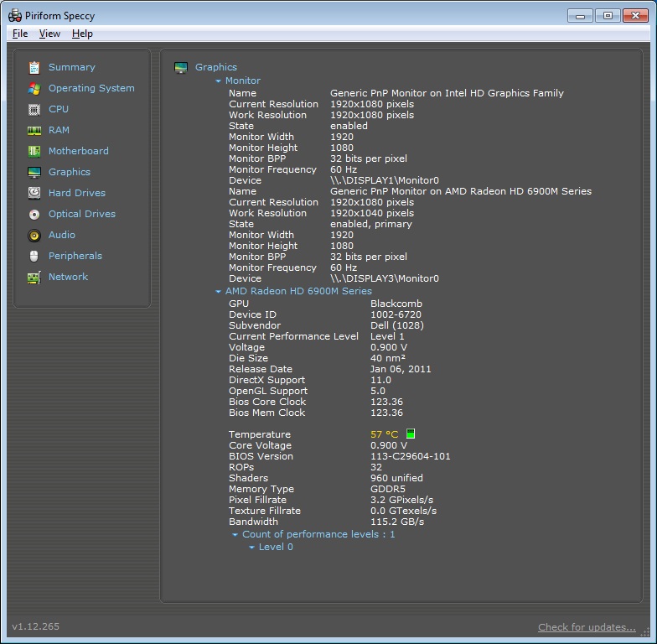
Task: Click the Jan 06, 2011 release date
Action: pos(401,369)
